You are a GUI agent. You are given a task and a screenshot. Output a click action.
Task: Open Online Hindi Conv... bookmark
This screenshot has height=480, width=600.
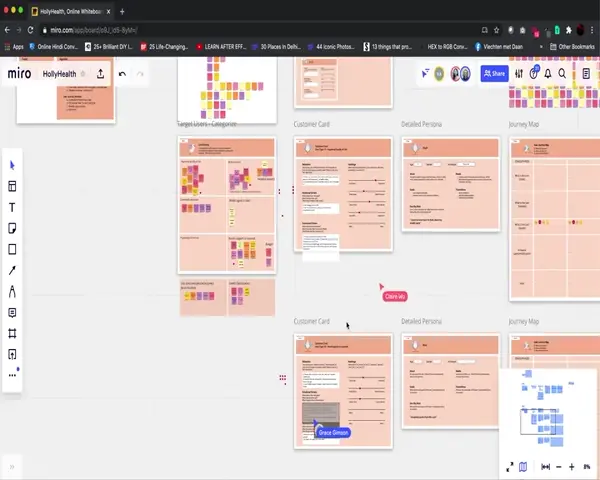54,47
